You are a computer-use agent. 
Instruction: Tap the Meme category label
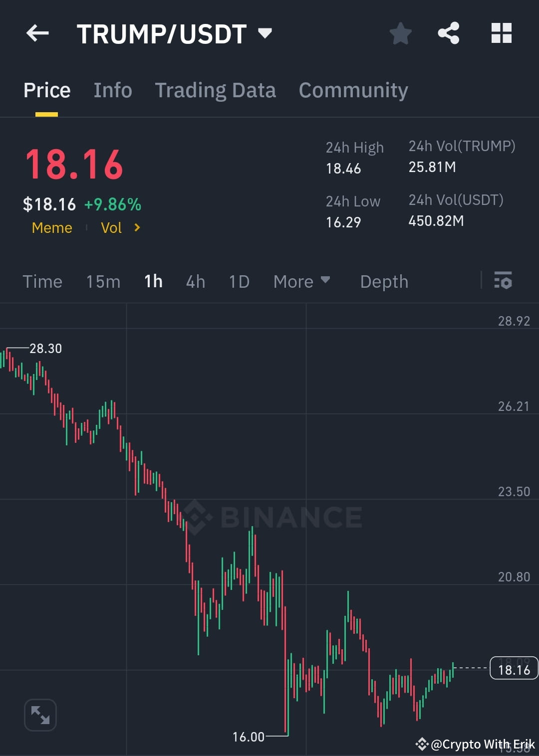pyautogui.click(x=51, y=228)
